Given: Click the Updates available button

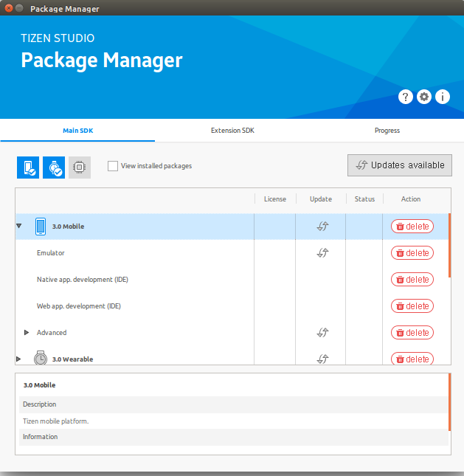Looking at the screenshot, I should click(x=400, y=165).
